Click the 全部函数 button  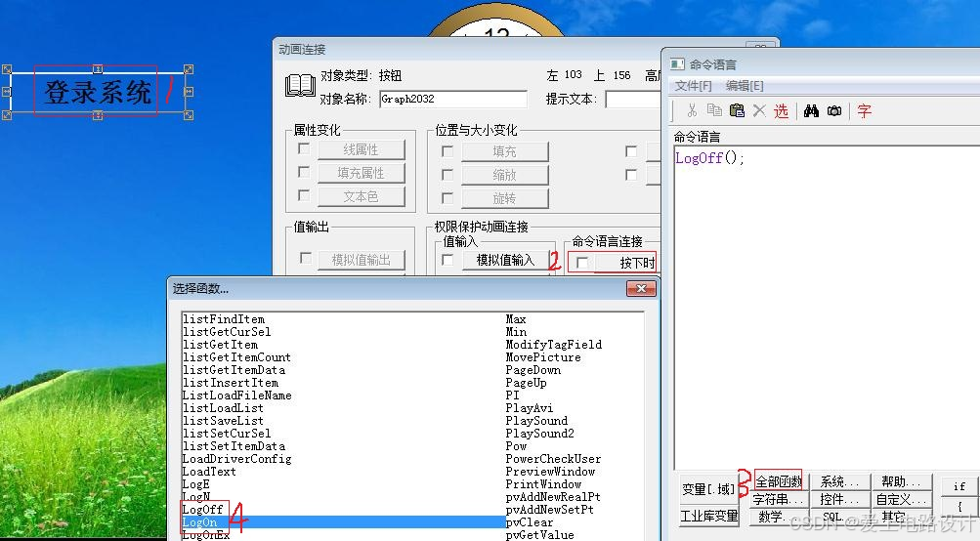point(778,481)
